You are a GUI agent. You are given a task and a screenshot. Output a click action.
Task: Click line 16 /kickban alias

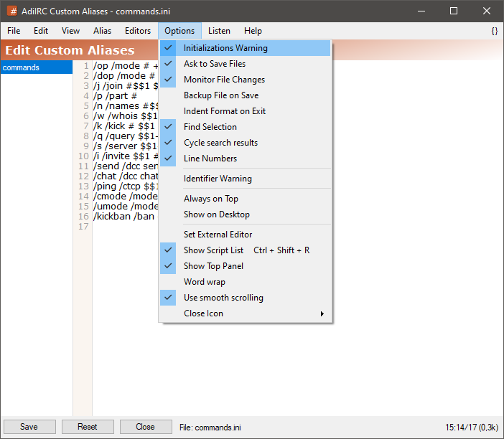tap(126, 216)
